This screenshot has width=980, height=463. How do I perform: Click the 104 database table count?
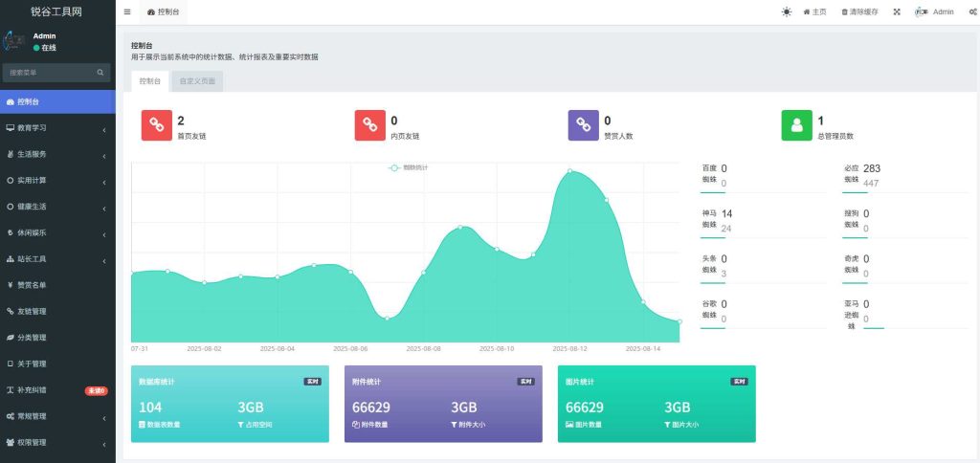coord(150,408)
